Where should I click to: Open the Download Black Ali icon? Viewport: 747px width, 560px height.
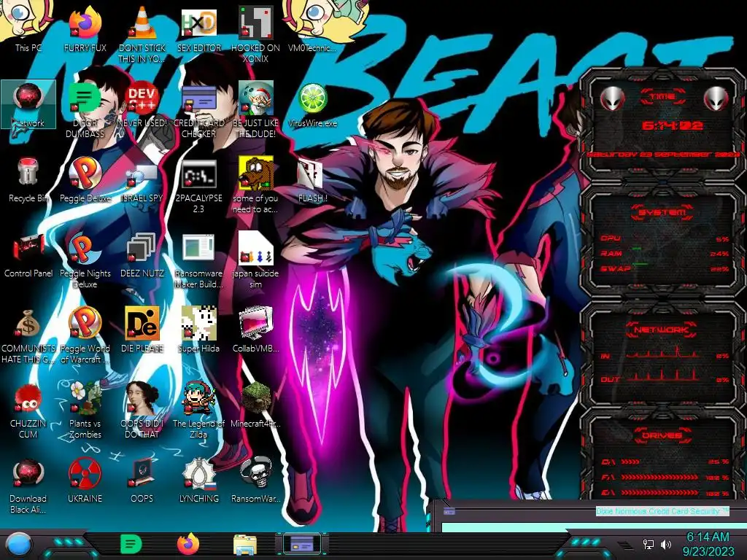point(28,486)
